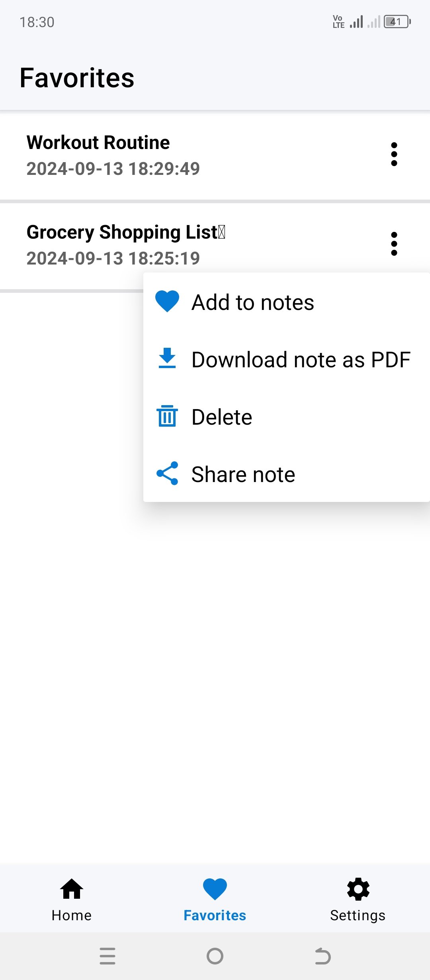Choose Share note from the menu

(x=243, y=474)
